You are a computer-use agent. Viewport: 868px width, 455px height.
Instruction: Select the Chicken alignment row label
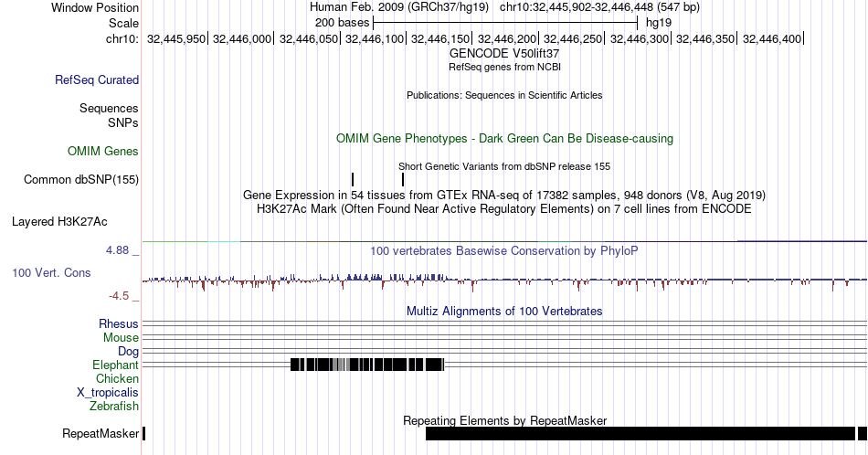[117, 378]
